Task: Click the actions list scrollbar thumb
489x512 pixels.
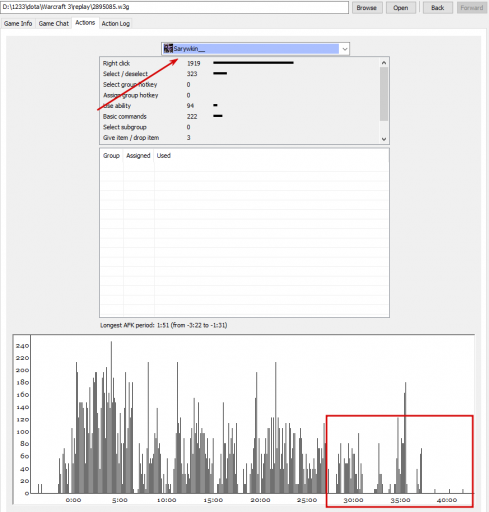Action: [x=384, y=94]
